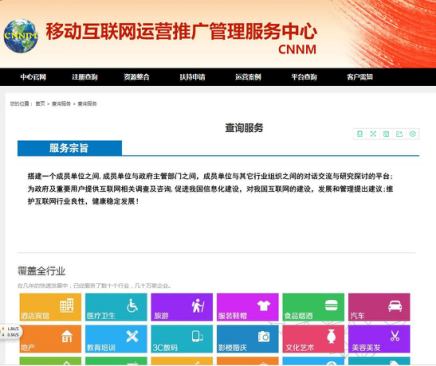Click the fullscreen expand icon in green toolbar
Image resolution: width=436 pixels, height=366 pixels.
pos(373,134)
